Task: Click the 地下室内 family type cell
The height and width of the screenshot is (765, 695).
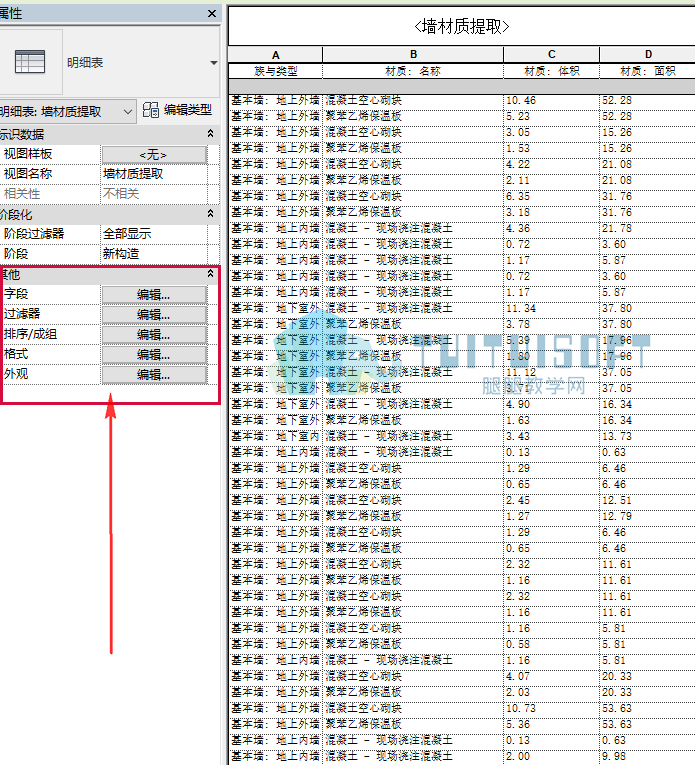Action: pos(276,436)
